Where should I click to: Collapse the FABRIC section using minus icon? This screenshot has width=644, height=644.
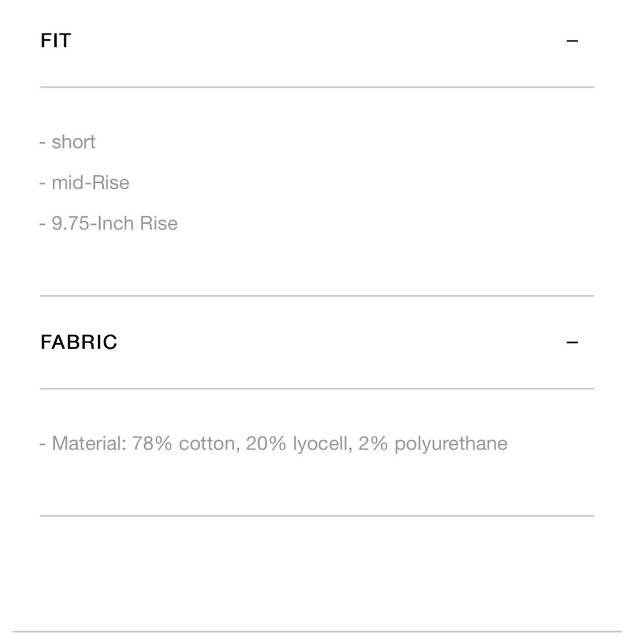(x=573, y=341)
